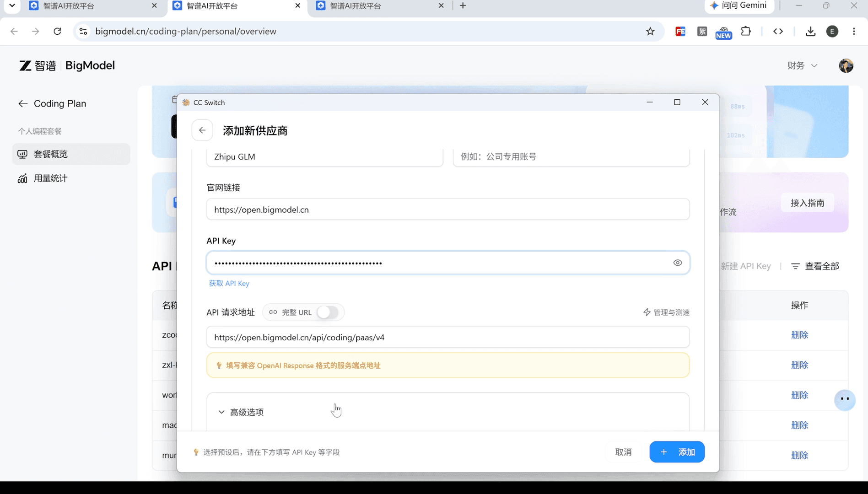
Task: Switch to the third 智谱AI开放平台 tab
Action: click(x=380, y=6)
